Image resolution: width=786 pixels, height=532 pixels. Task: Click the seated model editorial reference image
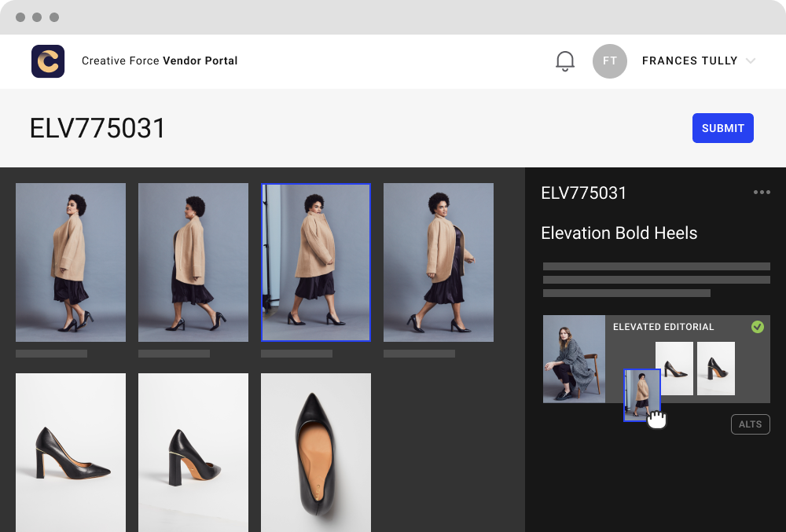click(574, 359)
